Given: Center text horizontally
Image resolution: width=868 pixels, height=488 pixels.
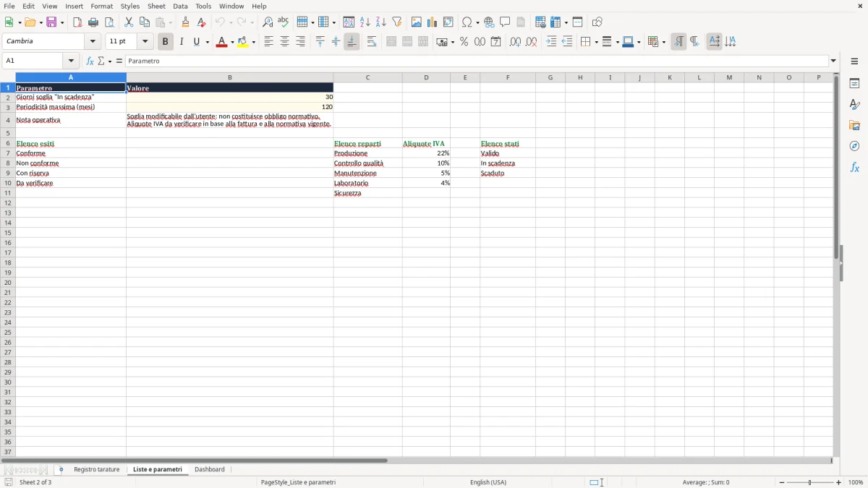Looking at the screenshot, I should (284, 42).
